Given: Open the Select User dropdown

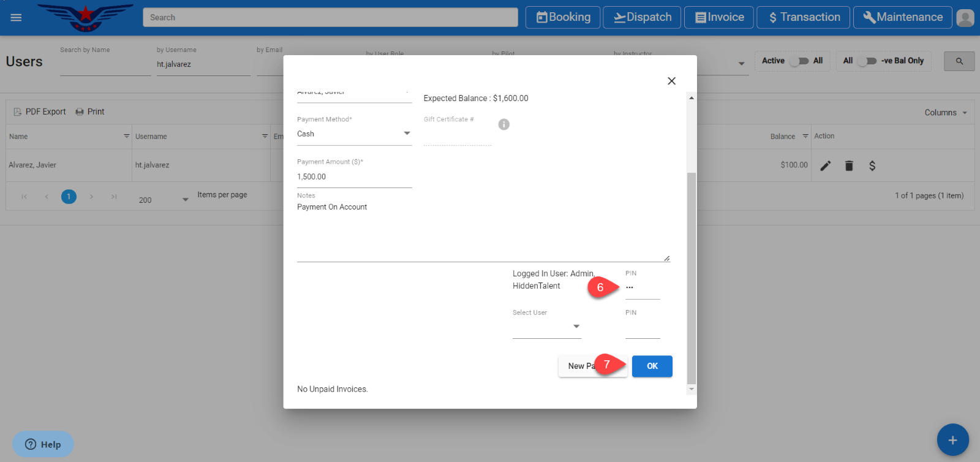Looking at the screenshot, I should tap(546, 327).
